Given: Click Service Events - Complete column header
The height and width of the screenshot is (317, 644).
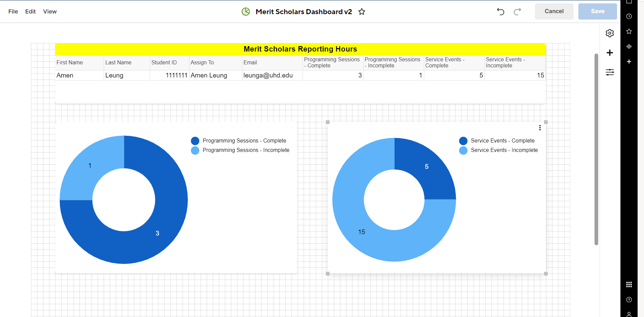Looking at the screenshot, I should (x=454, y=63).
